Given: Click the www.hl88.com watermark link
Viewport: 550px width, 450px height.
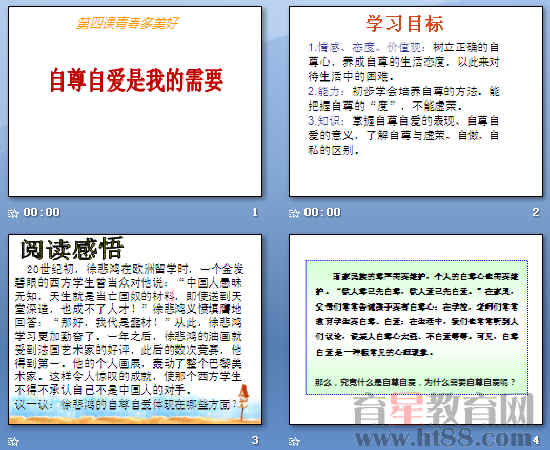Looking at the screenshot, I should coord(444,437).
